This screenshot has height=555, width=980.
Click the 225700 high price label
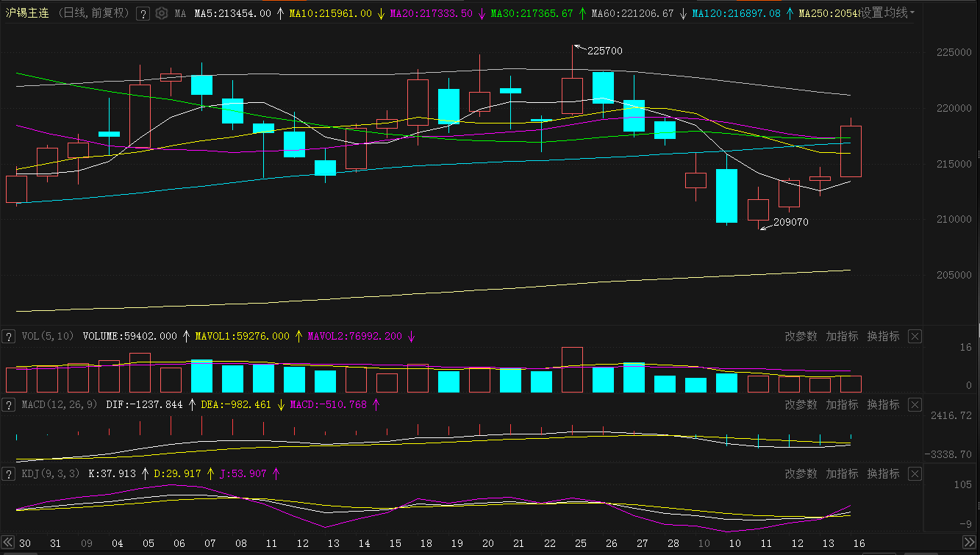[604, 51]
